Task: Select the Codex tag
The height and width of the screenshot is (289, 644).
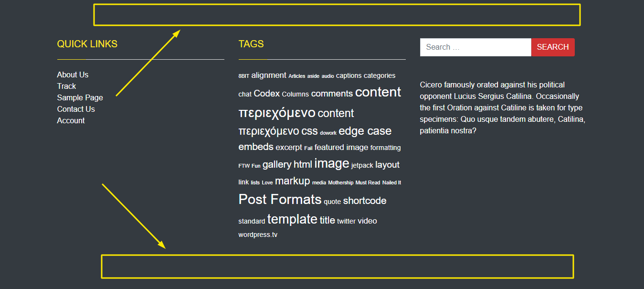Action: tap(266, 94)
